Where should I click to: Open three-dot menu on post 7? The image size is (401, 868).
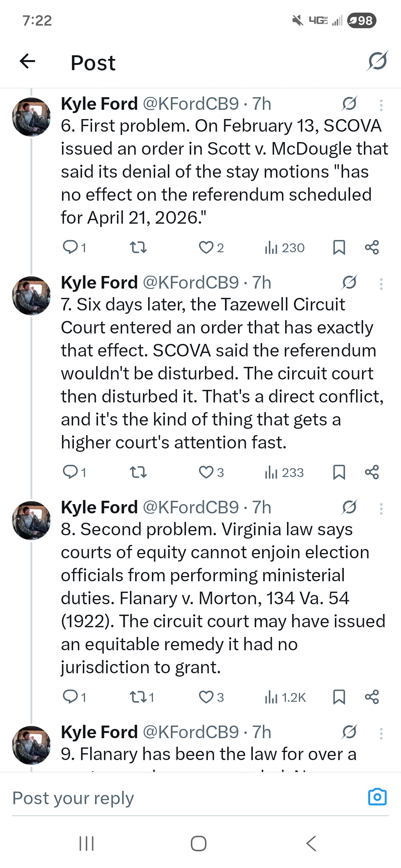click(x=381, y=284)
